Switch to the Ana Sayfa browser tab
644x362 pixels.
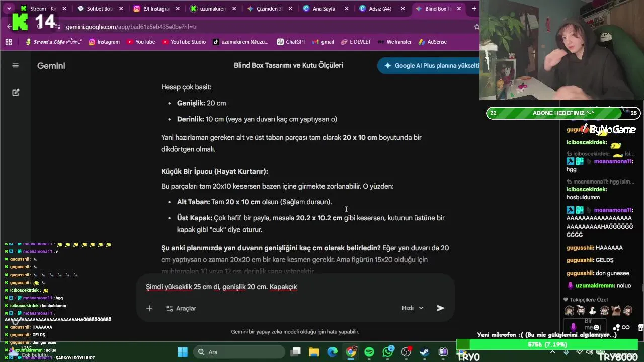point(326,9)
